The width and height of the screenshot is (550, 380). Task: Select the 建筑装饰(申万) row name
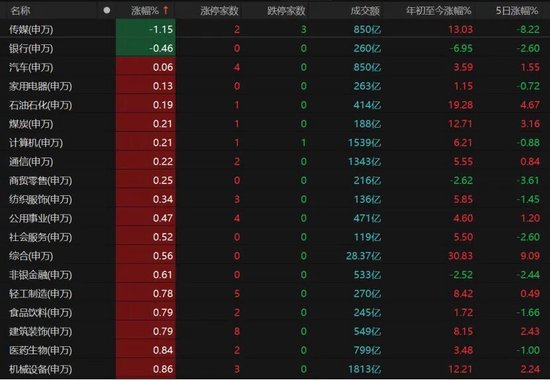[x=41, y=332]
